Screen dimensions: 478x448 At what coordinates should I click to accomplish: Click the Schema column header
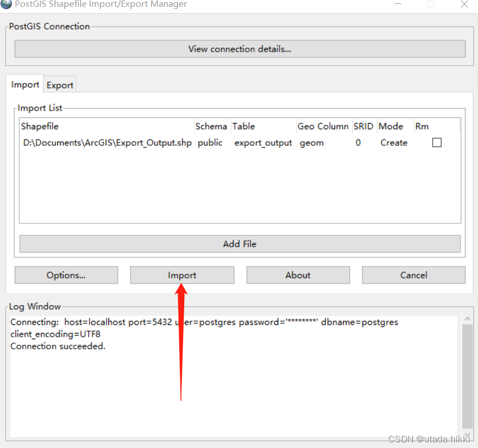coord(213,126)
